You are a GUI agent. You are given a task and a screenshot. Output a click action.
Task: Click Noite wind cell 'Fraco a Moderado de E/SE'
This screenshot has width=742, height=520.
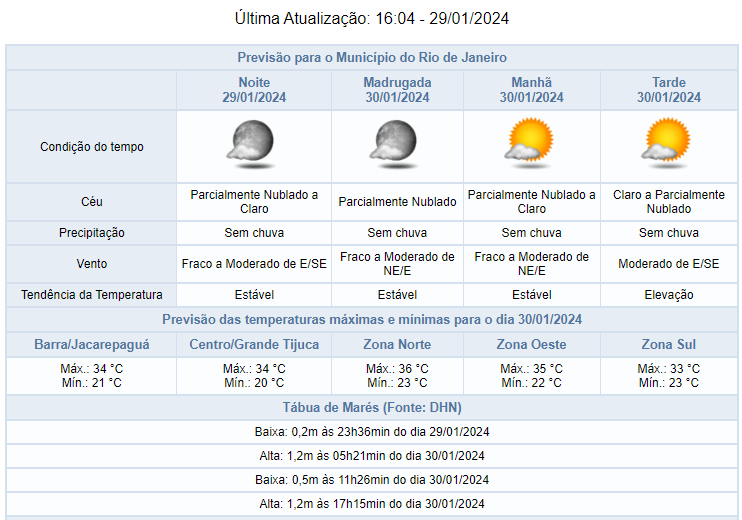[x=254, y=264]
